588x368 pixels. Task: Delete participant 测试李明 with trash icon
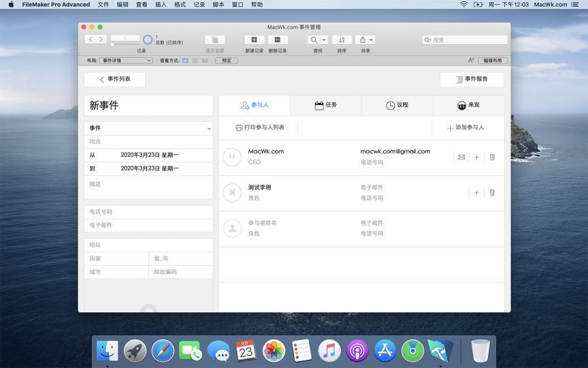coord(492,193)
